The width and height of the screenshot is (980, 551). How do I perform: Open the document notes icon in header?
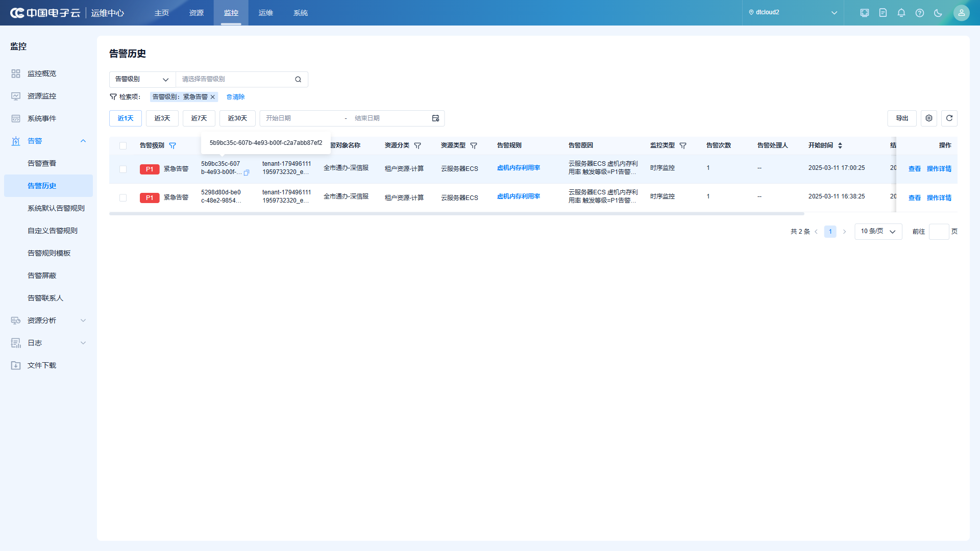883,13
